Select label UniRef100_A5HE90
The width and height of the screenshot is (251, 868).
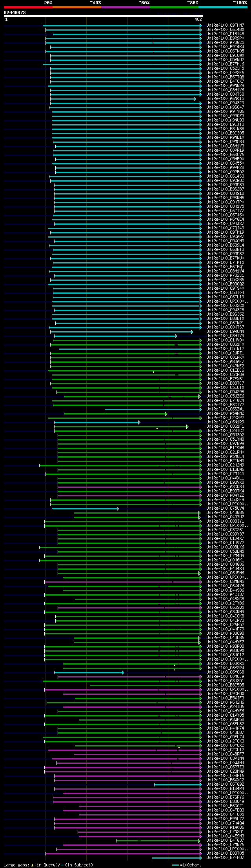225,159
